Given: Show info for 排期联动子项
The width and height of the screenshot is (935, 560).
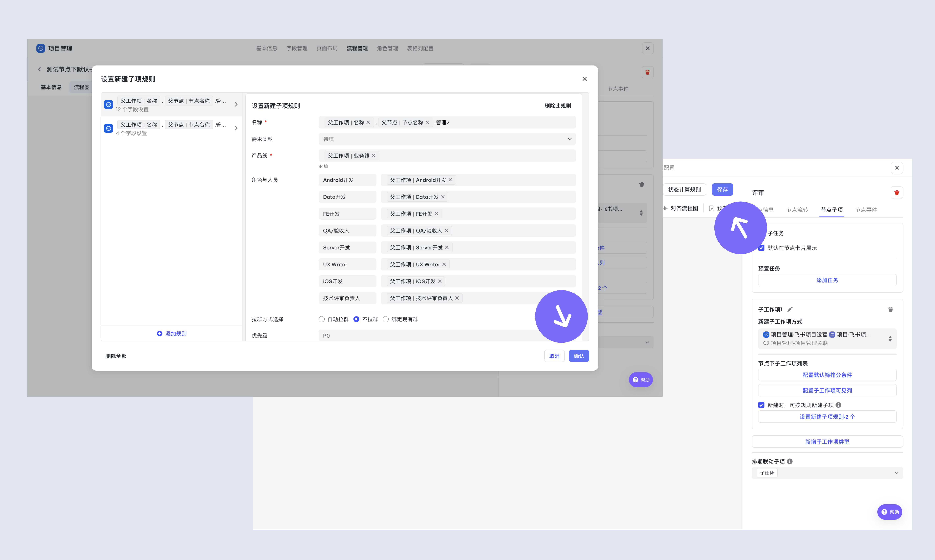Looking at the screenshot, I should coord(790,461).
